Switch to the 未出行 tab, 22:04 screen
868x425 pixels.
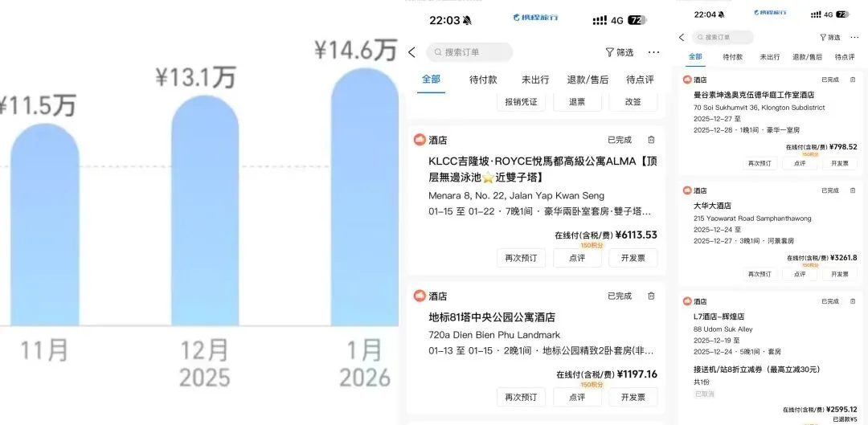tap(769, 56)
